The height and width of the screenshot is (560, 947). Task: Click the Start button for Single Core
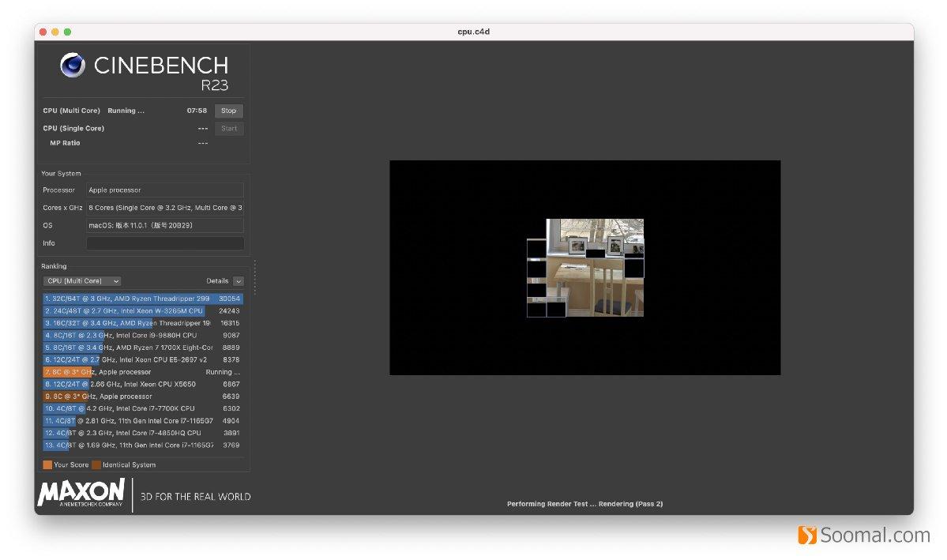click(229, 128)
